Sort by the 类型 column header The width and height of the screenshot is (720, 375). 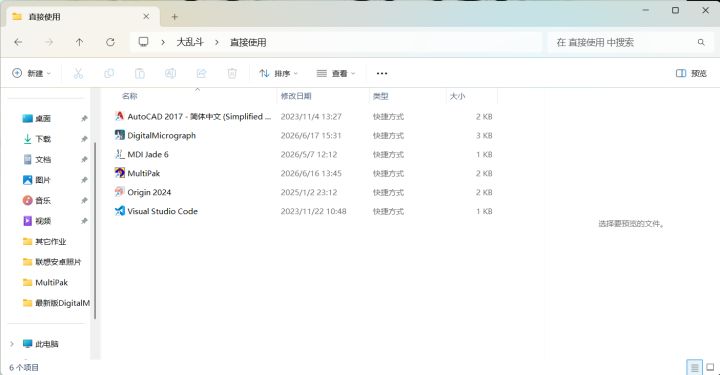point(381,96)
